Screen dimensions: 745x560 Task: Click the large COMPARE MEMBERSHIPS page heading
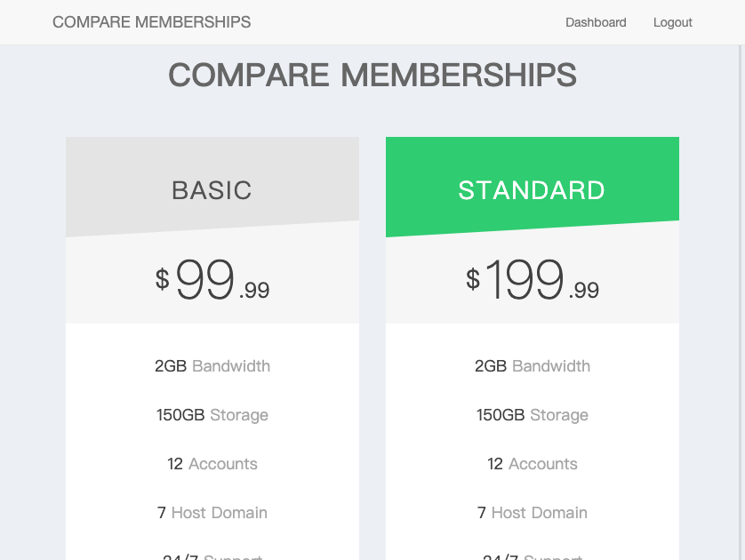point(372,75)
